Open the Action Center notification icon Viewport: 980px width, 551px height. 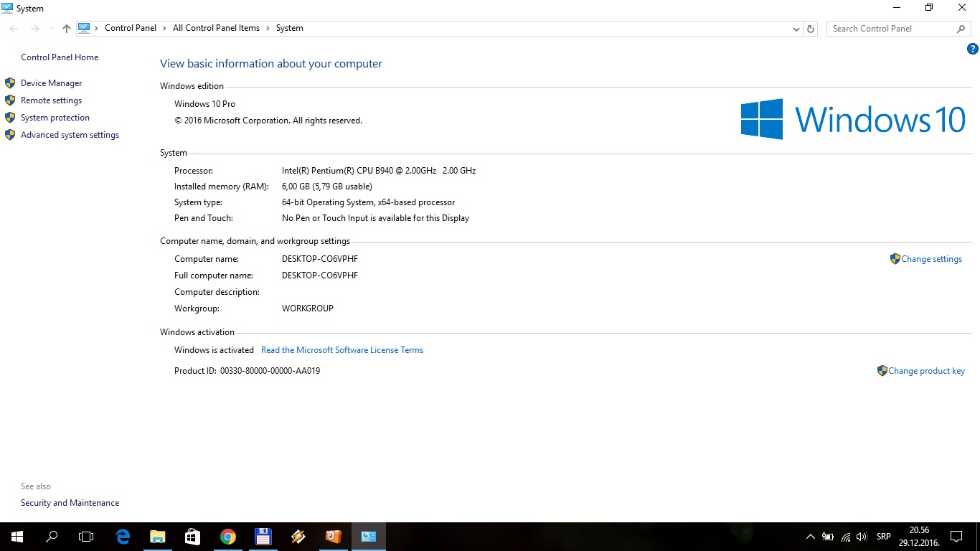coord(956,537)
